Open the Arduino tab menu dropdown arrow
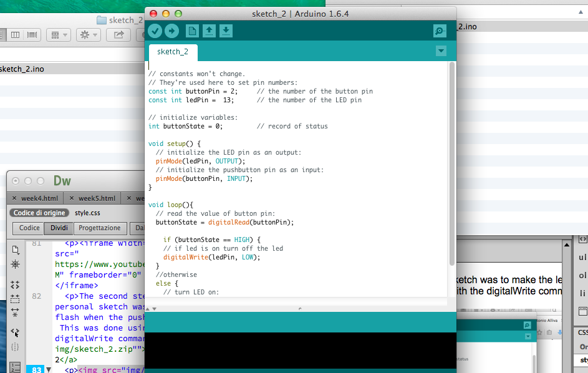This screenshot has height=373, width=588. point(441,51)
